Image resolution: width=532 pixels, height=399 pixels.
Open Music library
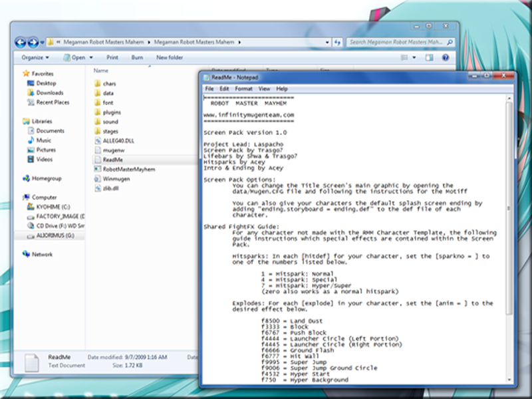pyautogui.click(x=43, y=140)
